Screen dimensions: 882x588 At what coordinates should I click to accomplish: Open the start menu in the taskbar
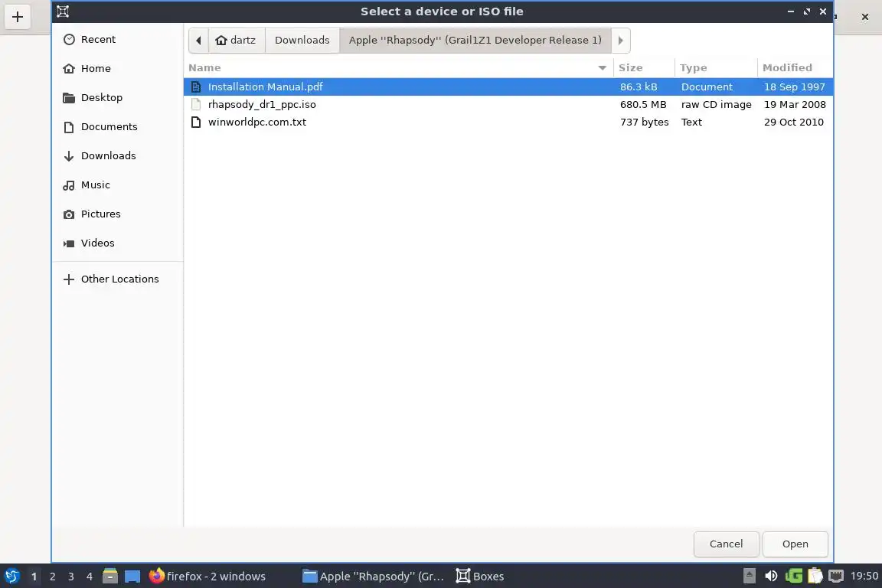pos(11,577)
